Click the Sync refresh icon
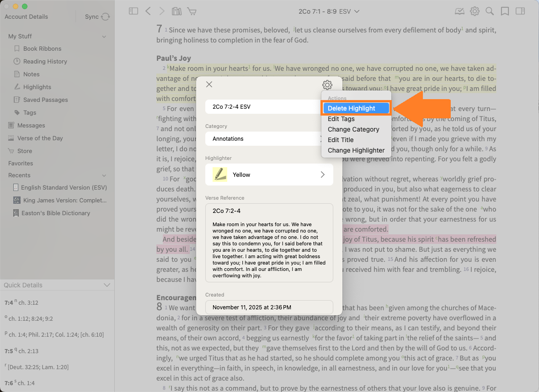Viewport: 539px width, 392px height. tap(106, 17)
